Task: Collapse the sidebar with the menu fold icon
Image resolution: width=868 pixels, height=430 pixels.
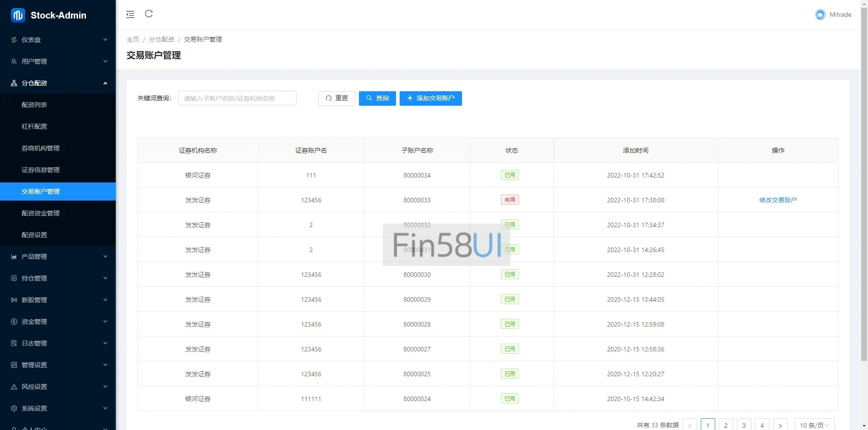Action: (x=130, y=14)
